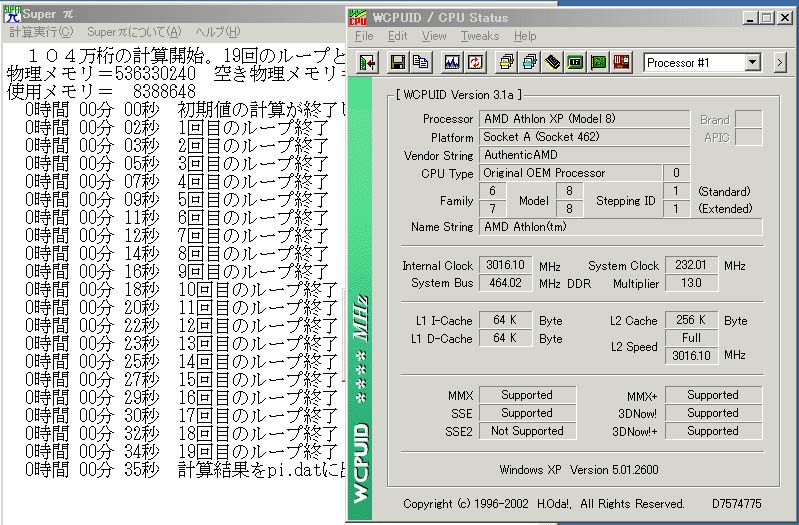Click the empty APIC field

click(749, 137)
